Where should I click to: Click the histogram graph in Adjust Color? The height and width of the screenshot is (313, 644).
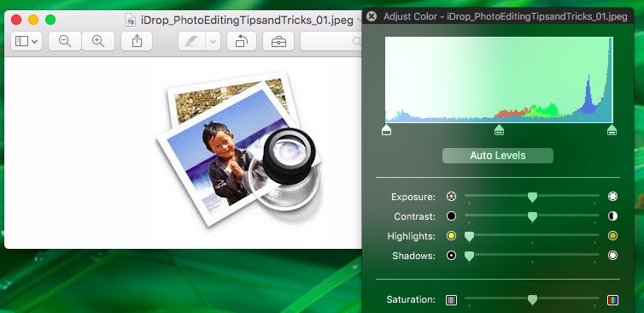tap(499, 80)
